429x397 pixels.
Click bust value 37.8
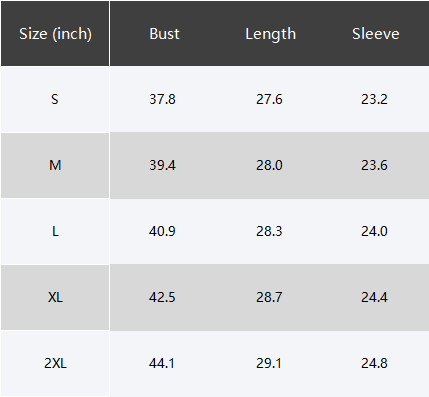click(162, 99)
